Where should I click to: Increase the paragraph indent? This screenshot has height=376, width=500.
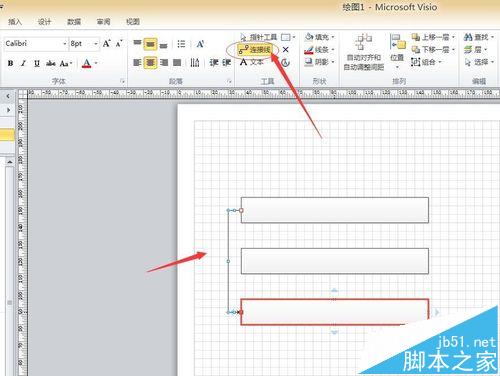click(x=227, y=63)
